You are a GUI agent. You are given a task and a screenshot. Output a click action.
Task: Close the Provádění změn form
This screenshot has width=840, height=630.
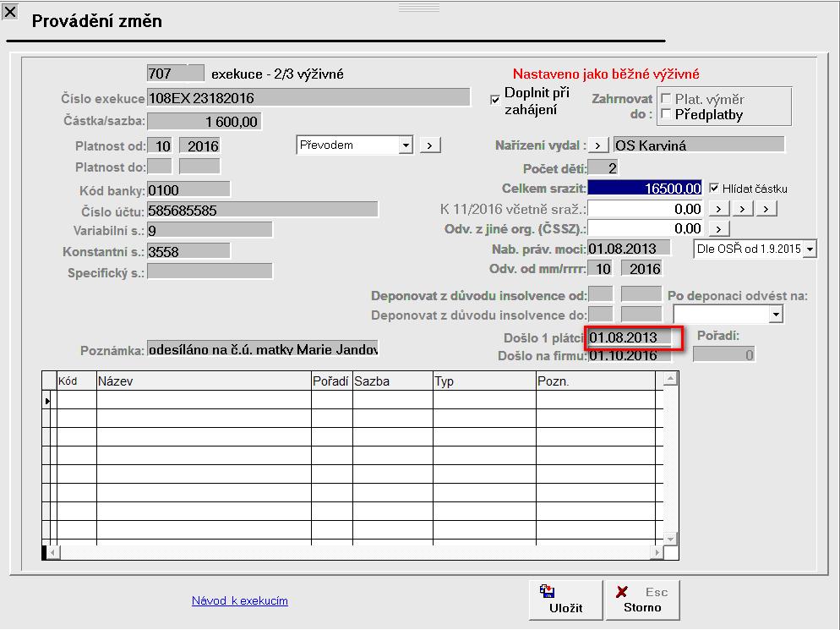(x=9, y=11)
